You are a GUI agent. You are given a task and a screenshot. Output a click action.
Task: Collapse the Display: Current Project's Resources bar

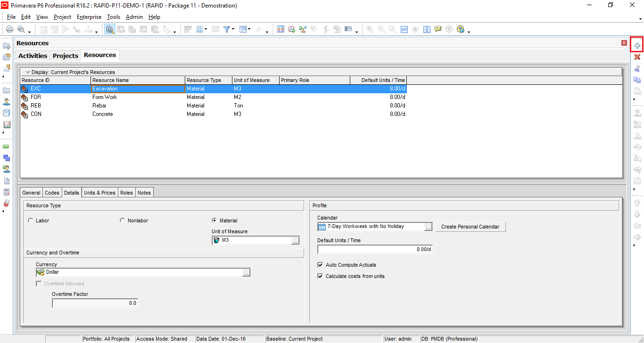[x=27, y=72]
